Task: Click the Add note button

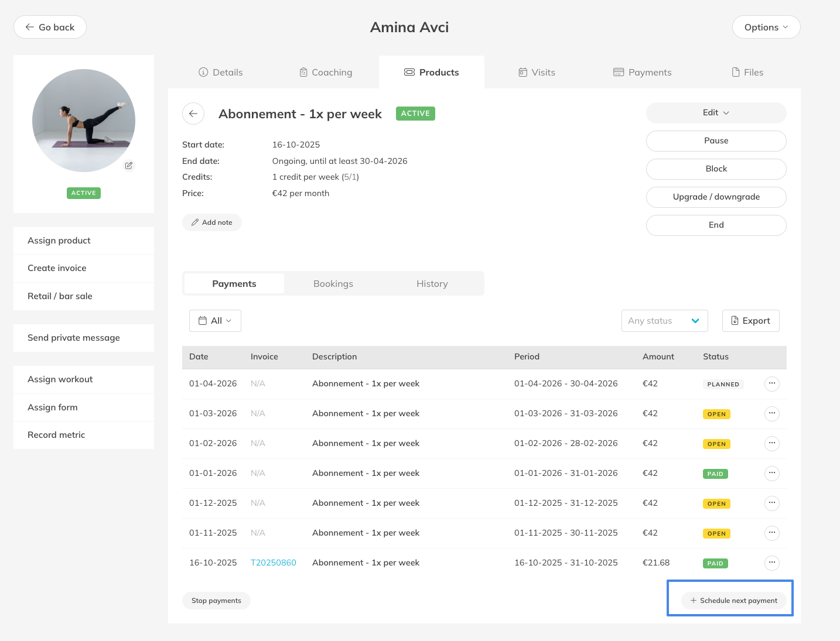Action: 212,222
